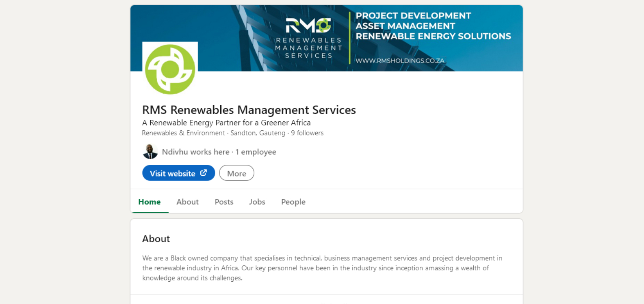View the People tab
Viewport: 644px width, 304px height.
[293, 202]
